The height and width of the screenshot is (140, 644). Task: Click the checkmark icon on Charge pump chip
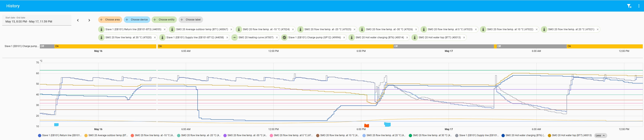(284, 38)
